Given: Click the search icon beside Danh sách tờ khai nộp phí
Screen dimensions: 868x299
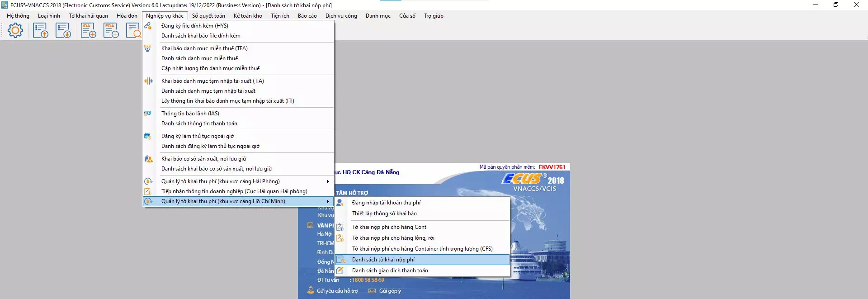Looking at the screenshot, I should pos(340,260).
